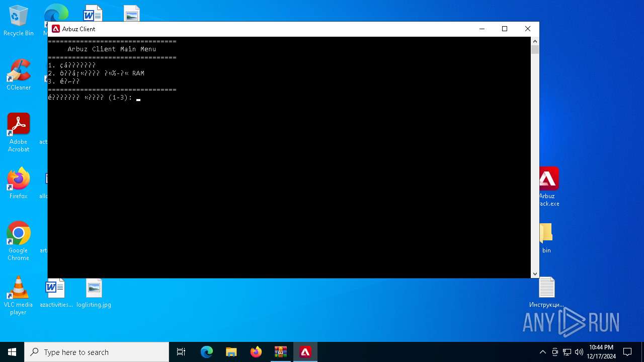Click the taskbar search box

tap(97, 352)
